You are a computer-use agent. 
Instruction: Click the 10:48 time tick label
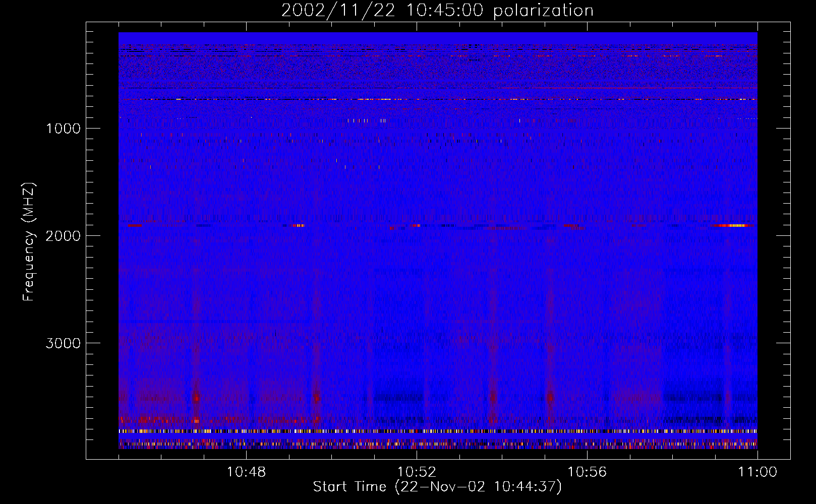246,472
